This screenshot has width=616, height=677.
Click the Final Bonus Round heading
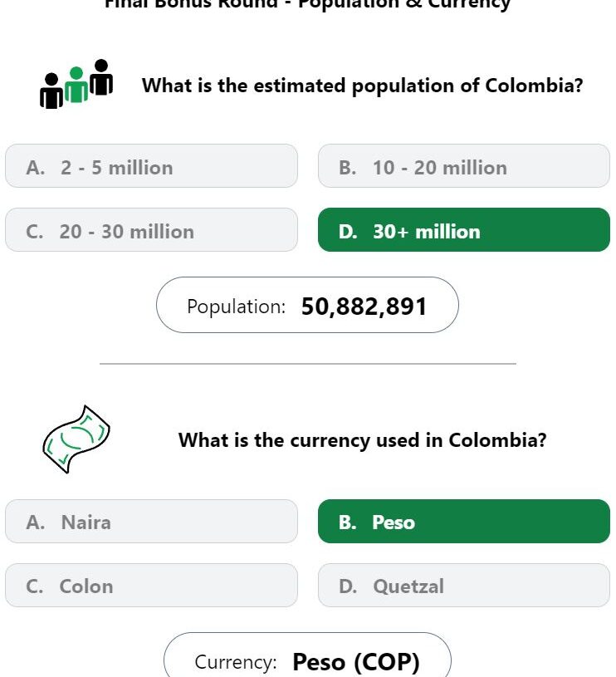[x=307, y=4]
